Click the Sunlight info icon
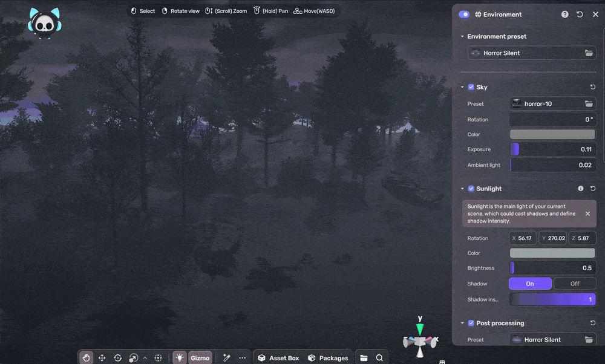Viewport: 605px width, 364px height. pyautogui.click(x=581, y=189)
